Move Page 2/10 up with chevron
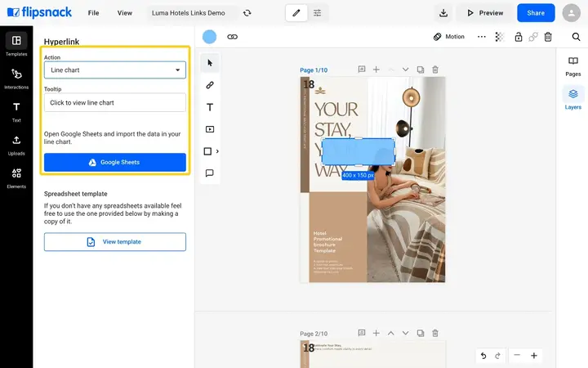This screenshot has width=588, height=368. pyautogui.click(x=390, y=333)
